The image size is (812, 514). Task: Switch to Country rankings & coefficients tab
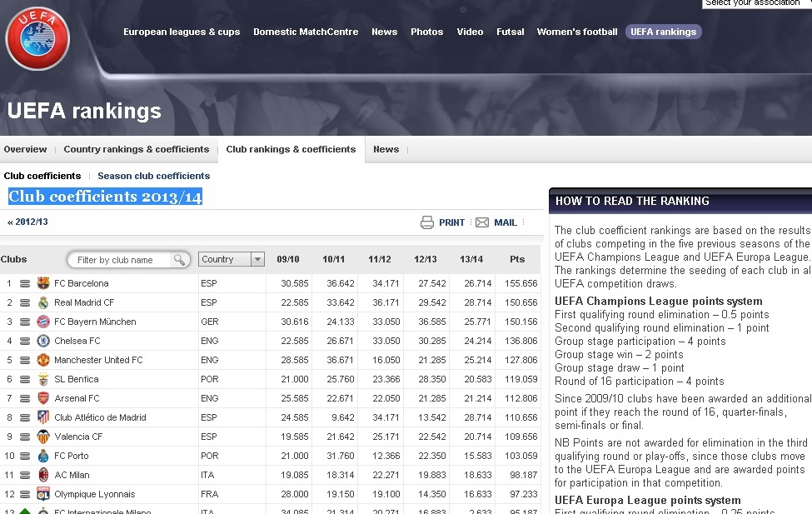click(x=137, y=149)
